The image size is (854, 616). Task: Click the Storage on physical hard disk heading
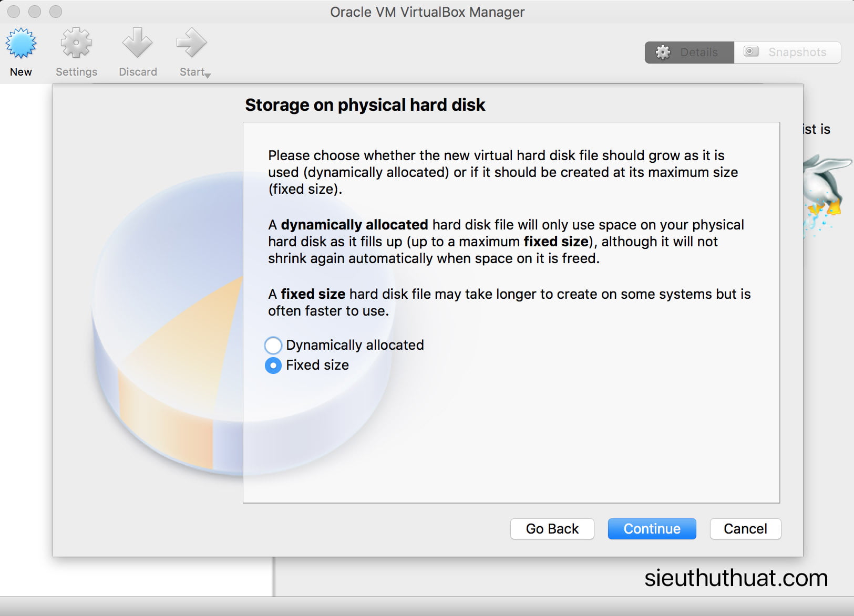pyautogui.click(x=365, y=105)
